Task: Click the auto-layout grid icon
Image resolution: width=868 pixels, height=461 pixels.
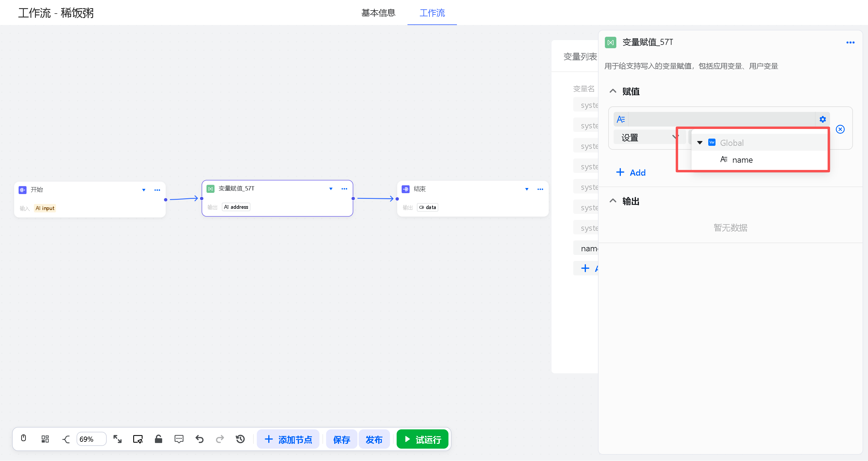Action: (45, 439)
